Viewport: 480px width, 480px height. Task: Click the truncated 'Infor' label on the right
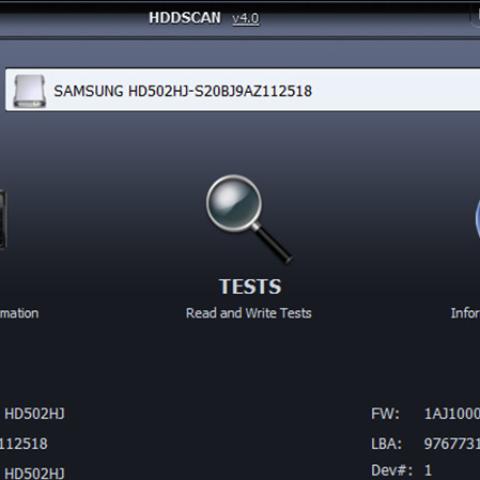[x=465, y=313]
